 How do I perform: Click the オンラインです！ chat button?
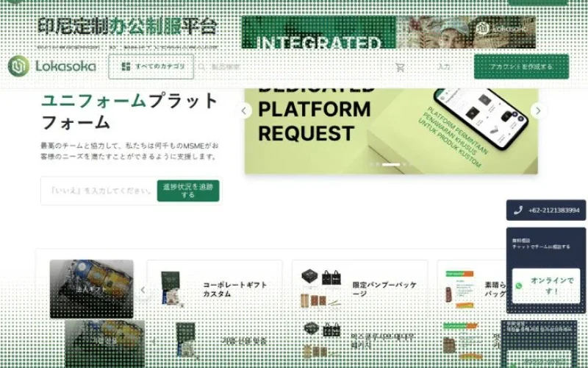pyautogui.click(x=546, y=286)
